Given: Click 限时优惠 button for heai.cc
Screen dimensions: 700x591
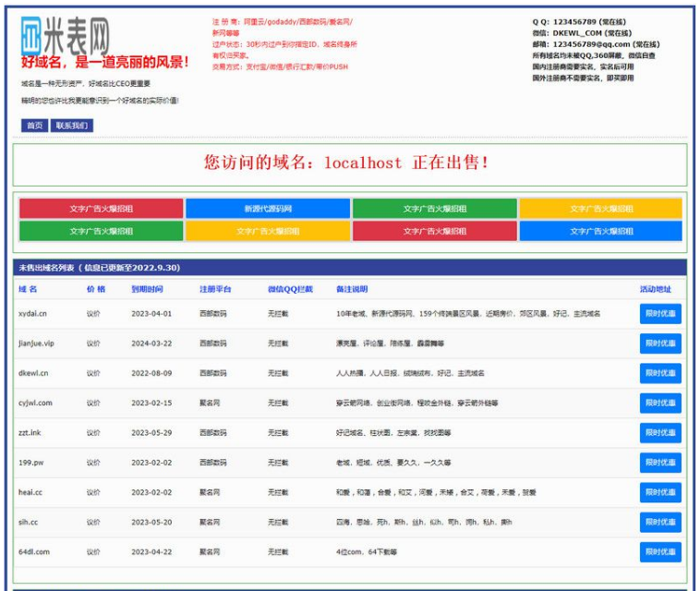Looking at the screenshot, I should [x=660, y=492].
